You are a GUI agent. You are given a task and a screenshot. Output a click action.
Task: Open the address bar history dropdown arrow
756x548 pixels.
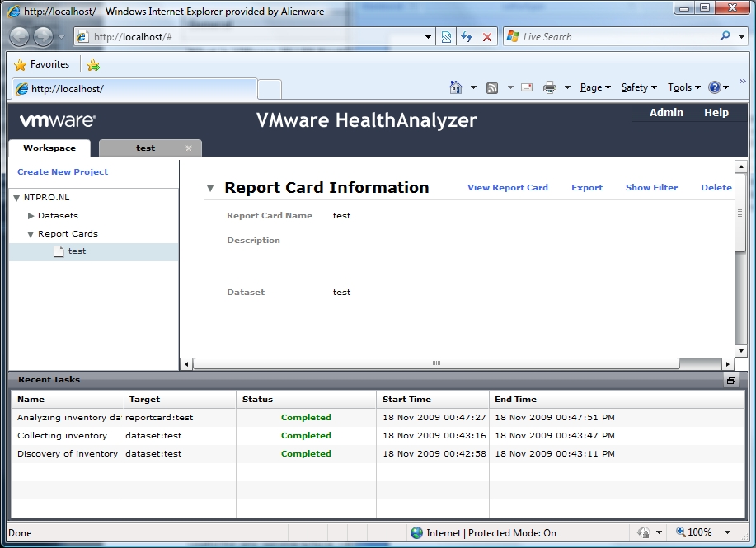[428, 37]
